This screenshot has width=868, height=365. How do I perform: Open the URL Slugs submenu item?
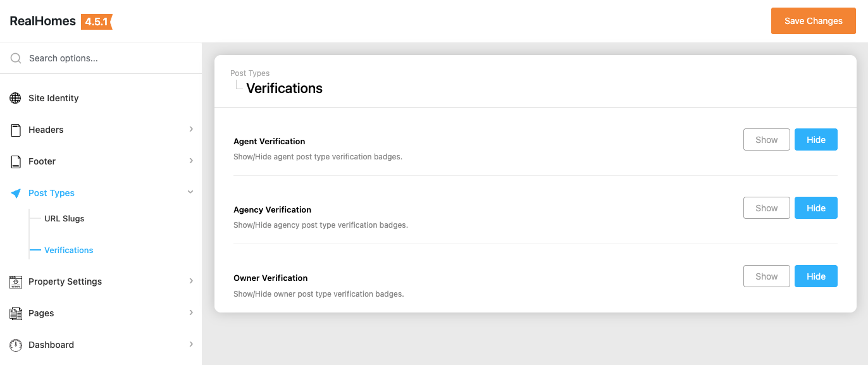(x=64, y=219)
